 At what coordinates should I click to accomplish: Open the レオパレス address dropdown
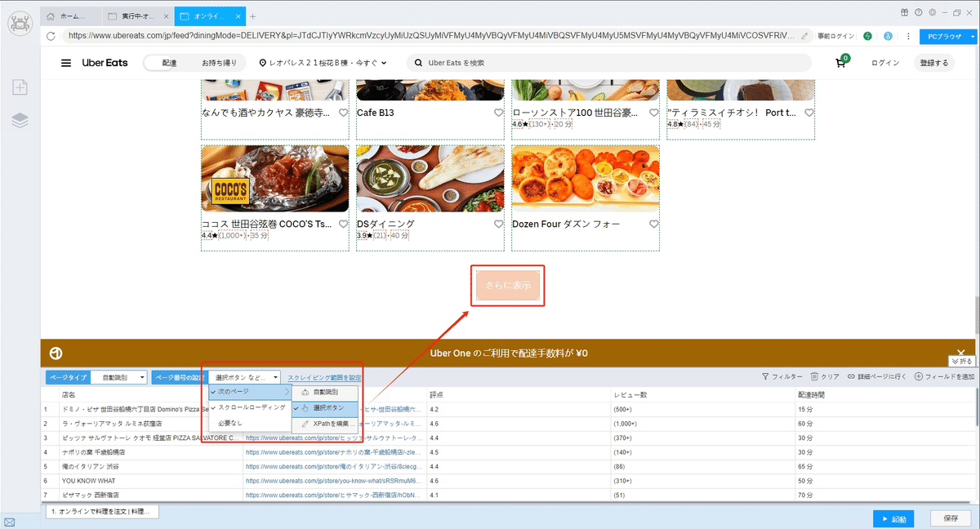coord(323,63)
